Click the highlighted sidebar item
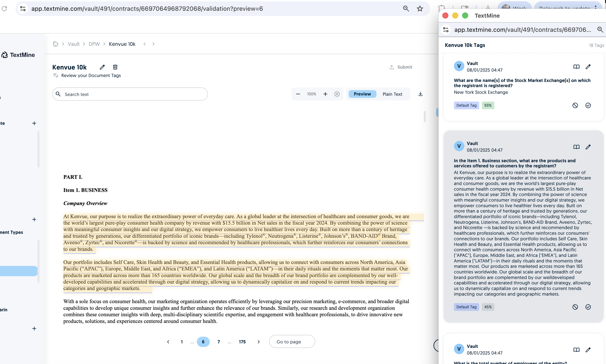606x364 pixels. pos(19,271)
